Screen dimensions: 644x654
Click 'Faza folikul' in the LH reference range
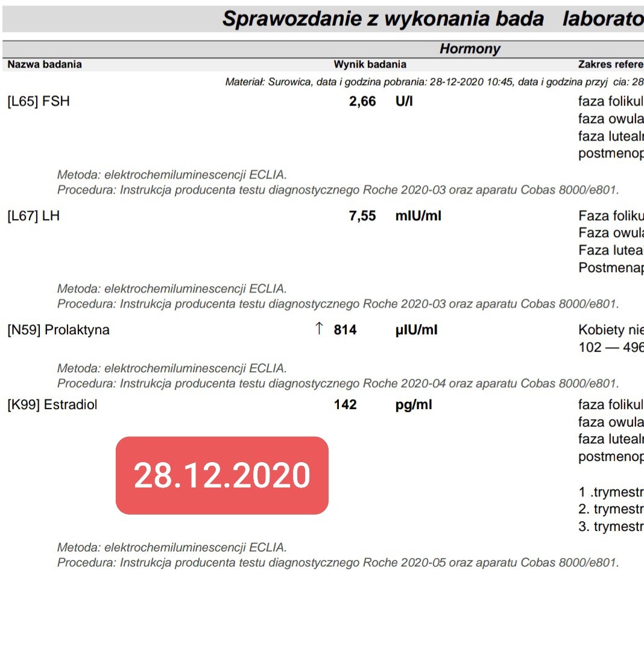coord(611,215)
